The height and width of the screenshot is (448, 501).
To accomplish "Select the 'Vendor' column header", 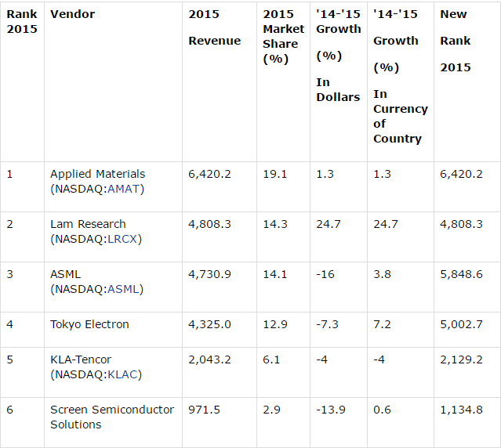I will 73,14.
